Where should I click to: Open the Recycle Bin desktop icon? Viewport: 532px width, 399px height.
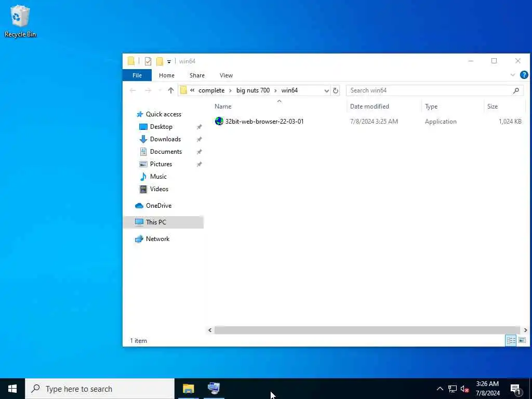click(x=20, y=21)
